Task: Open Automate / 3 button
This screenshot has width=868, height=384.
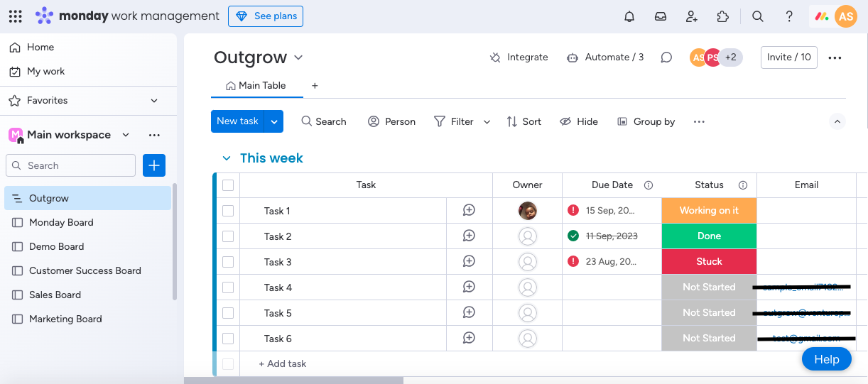Action: point(605,57)
